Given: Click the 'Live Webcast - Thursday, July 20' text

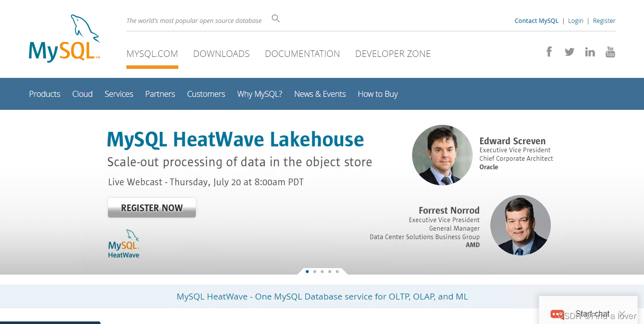Looking at the screenshot, I should (x=206, y=182).
